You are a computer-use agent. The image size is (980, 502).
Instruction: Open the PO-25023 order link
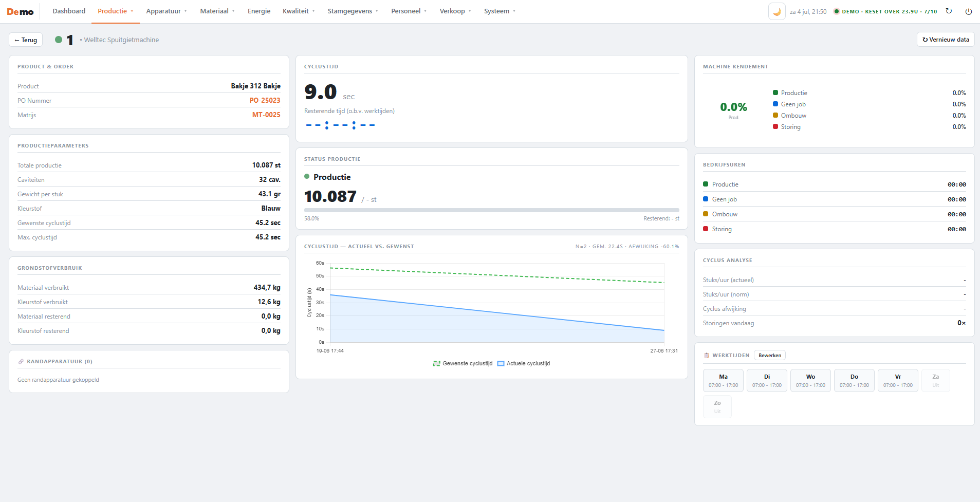point(265,100)
